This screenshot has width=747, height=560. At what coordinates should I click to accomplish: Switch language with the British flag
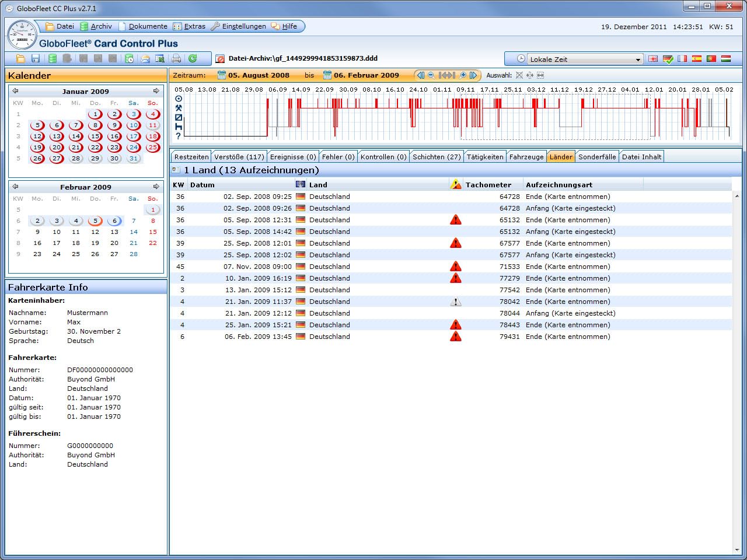[653, 59]
